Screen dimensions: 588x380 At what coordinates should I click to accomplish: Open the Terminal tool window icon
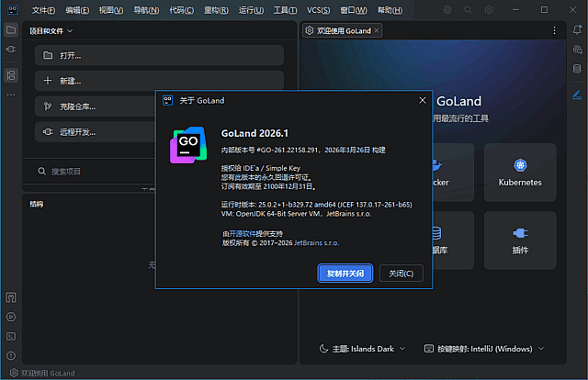point(11,336)
